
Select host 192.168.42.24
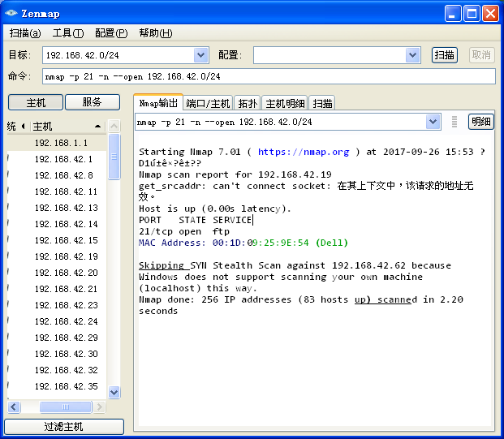point(57,321)
